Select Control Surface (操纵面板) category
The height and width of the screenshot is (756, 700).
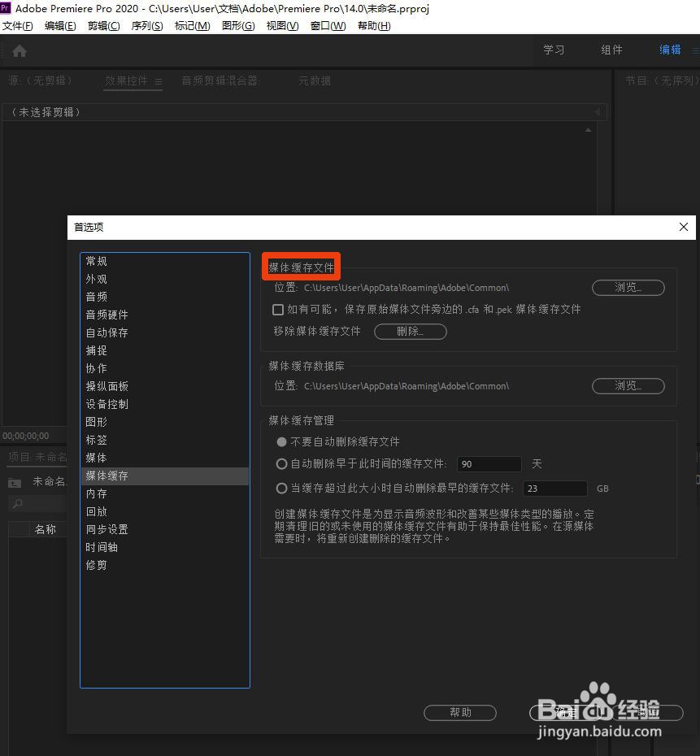point(165,386)
